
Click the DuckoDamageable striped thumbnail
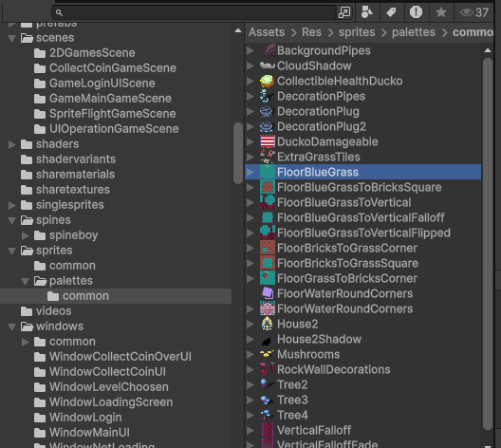pos(268,141)
